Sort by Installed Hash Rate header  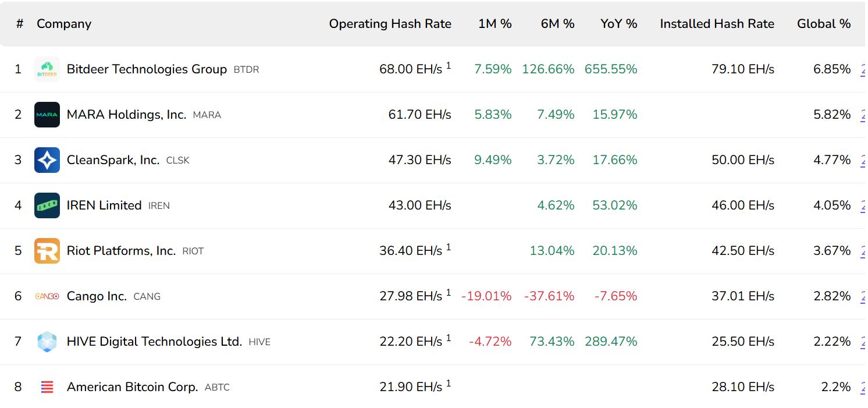[717, 24]
